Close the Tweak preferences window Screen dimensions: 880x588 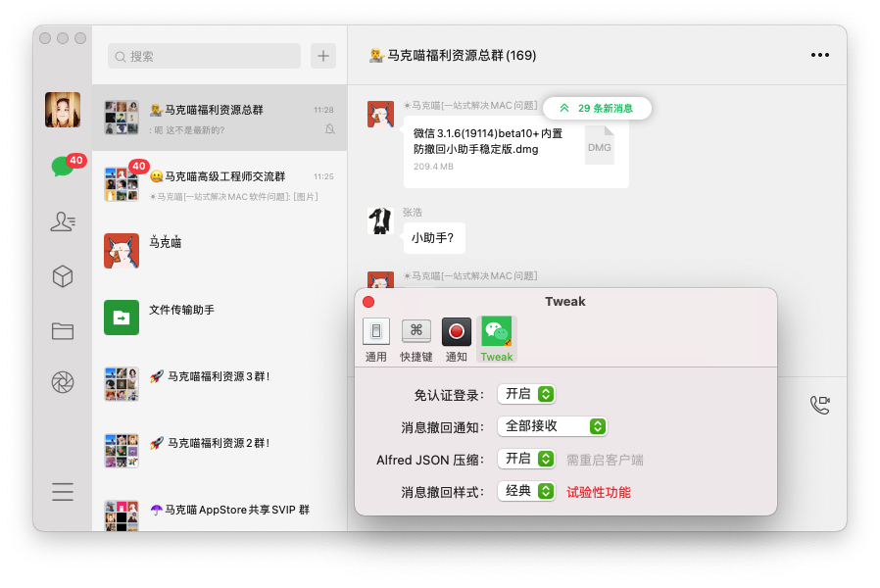pyautogui.click(x=368, y=302)
